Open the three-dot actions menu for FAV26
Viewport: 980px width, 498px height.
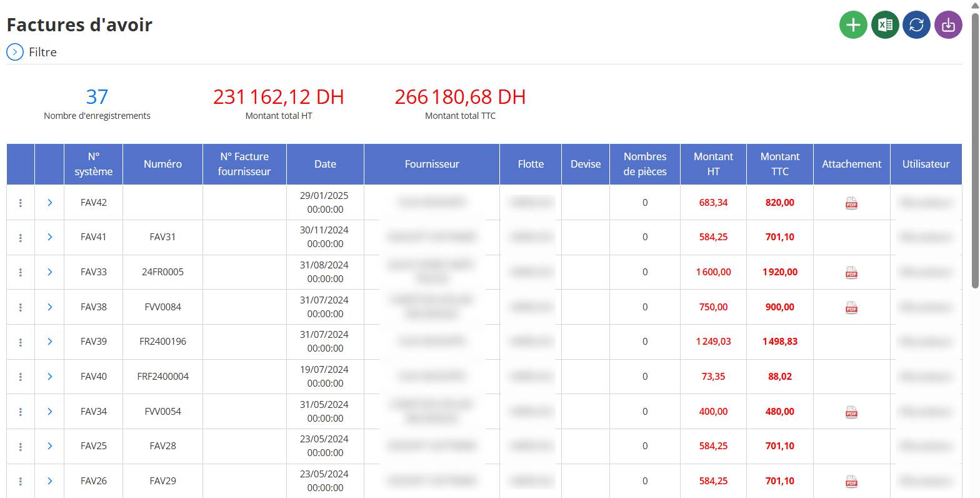pos(21,481)
